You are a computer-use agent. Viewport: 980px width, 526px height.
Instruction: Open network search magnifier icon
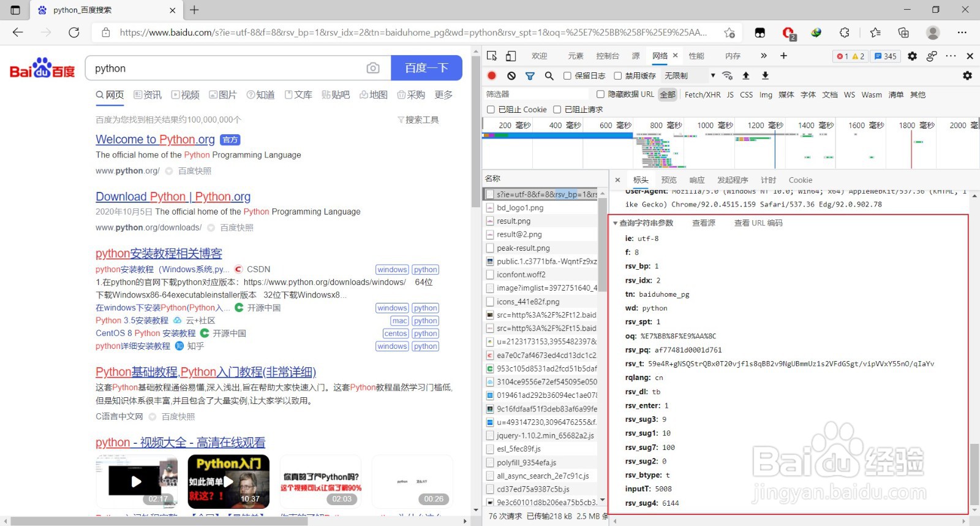(549, 75)
